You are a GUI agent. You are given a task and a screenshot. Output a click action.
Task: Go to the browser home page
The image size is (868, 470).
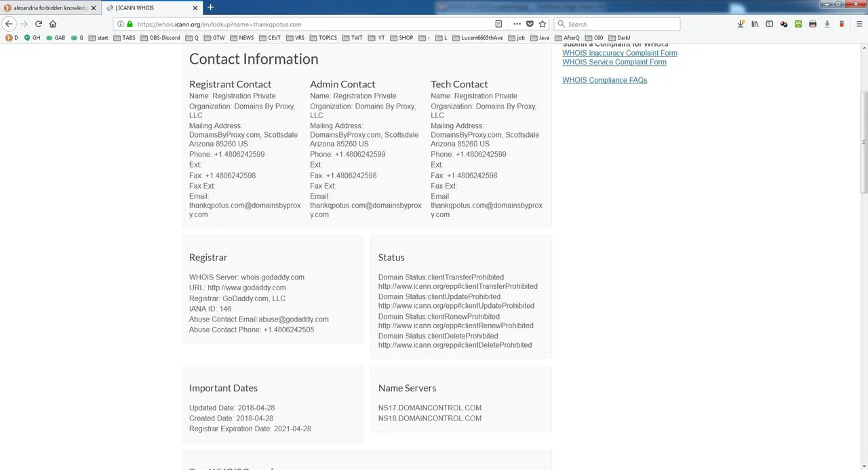[53, 24]
